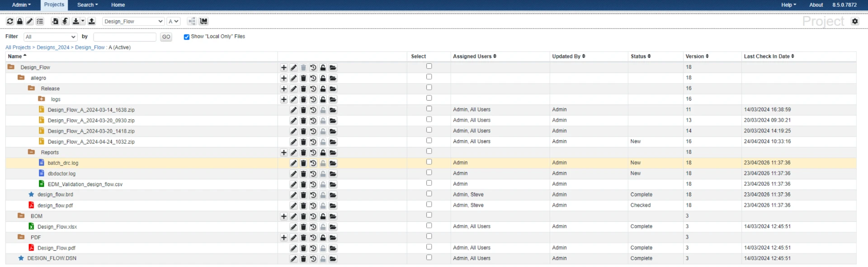
Task: Sort by the Version column header
Action: tap(697, 56)
